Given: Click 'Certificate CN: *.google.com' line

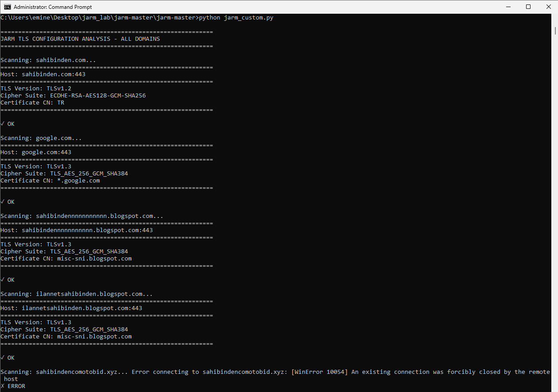Looking at the screenshot, I should click(x=50, y=181).
